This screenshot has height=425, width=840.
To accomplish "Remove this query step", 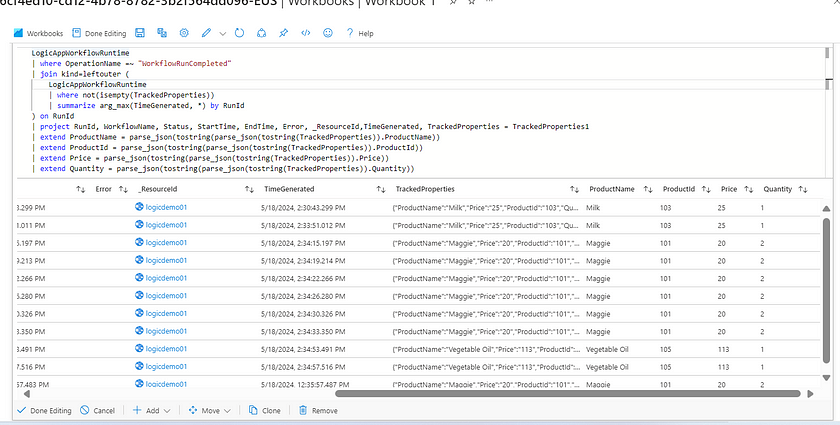I will click(x=318, y=411).
